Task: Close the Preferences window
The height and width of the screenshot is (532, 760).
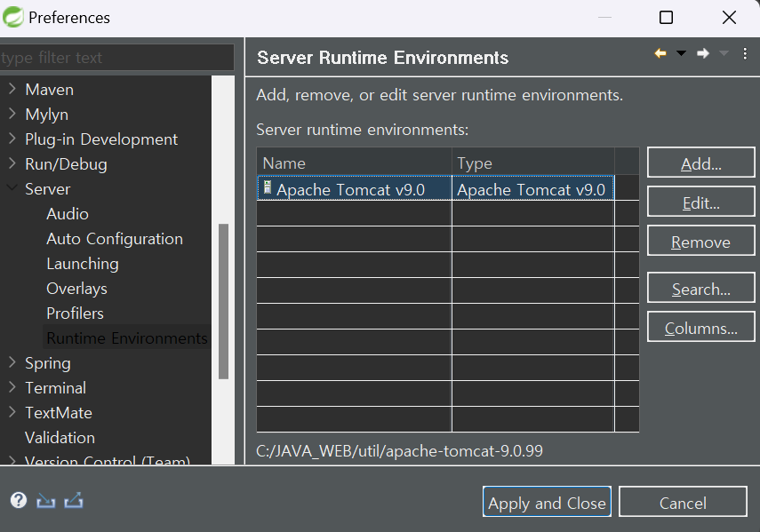Action: click(729, 18)
